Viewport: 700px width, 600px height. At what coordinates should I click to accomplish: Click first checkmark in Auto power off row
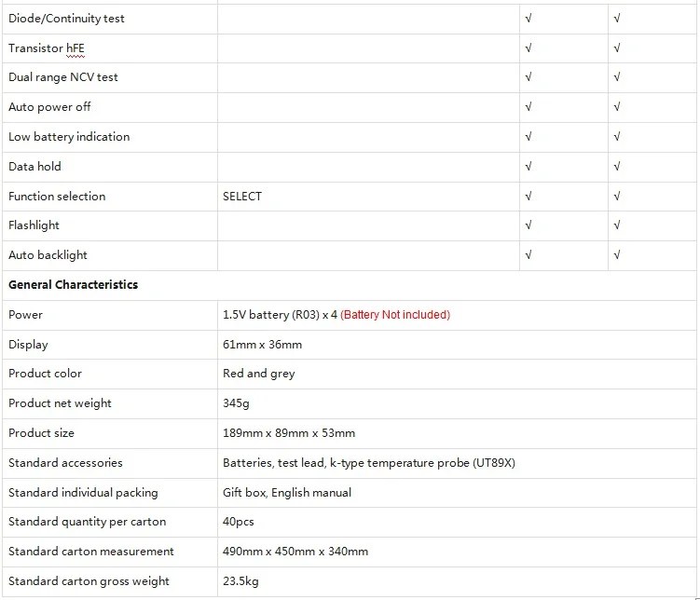coord(528,107)
